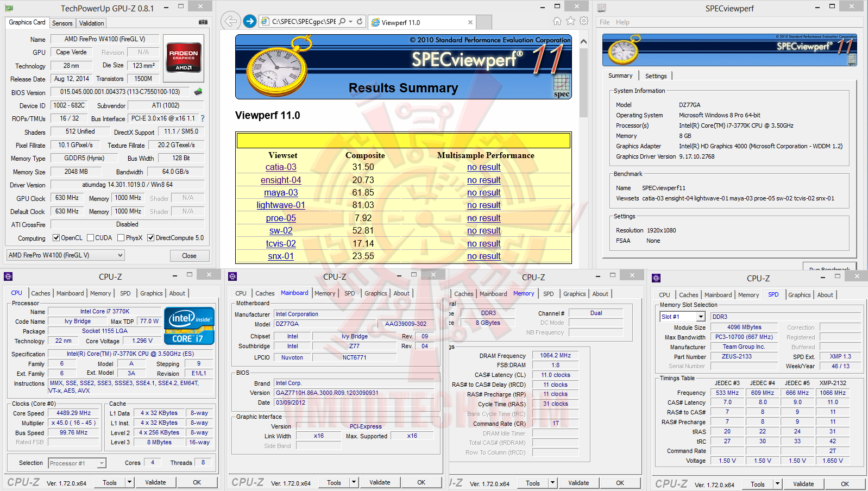Click the SPECviewperf stopwatch banner in the browser
The image size is (868, 491).
click(x=404, y=67)
